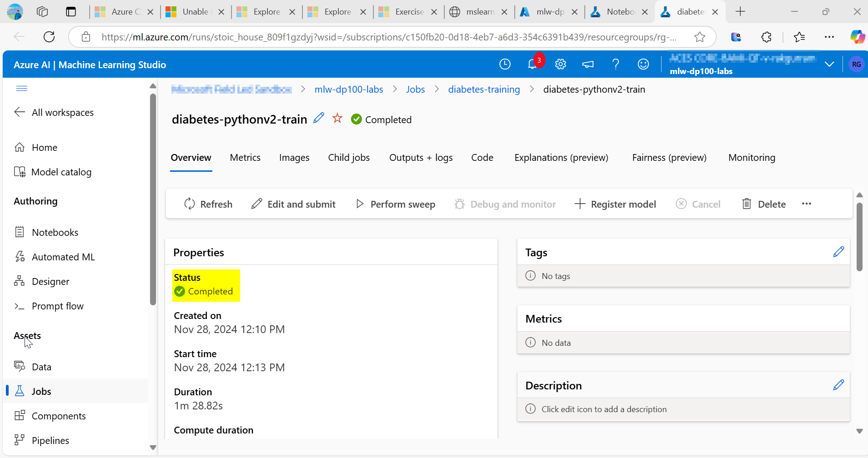The width and height of the screenshot is (868, 458).
Task: Click the sidebar vertical scrollbar
Action: tap(153, 199)
